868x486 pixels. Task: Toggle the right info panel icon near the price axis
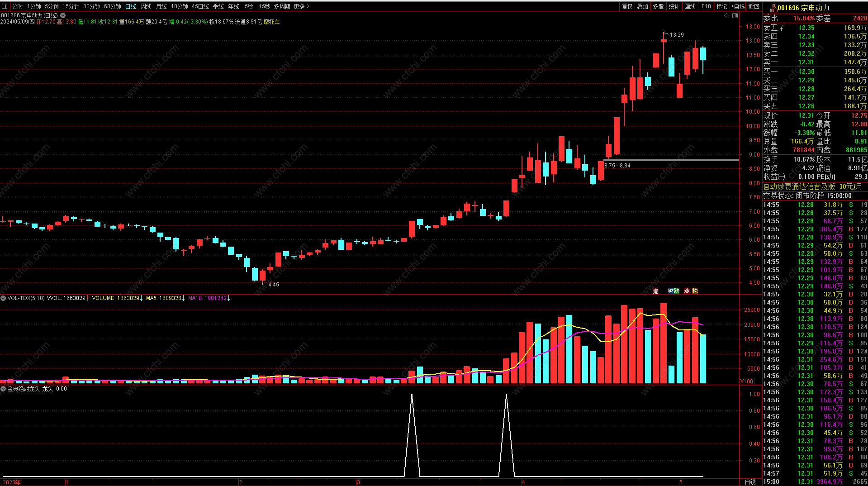[735, 15]
